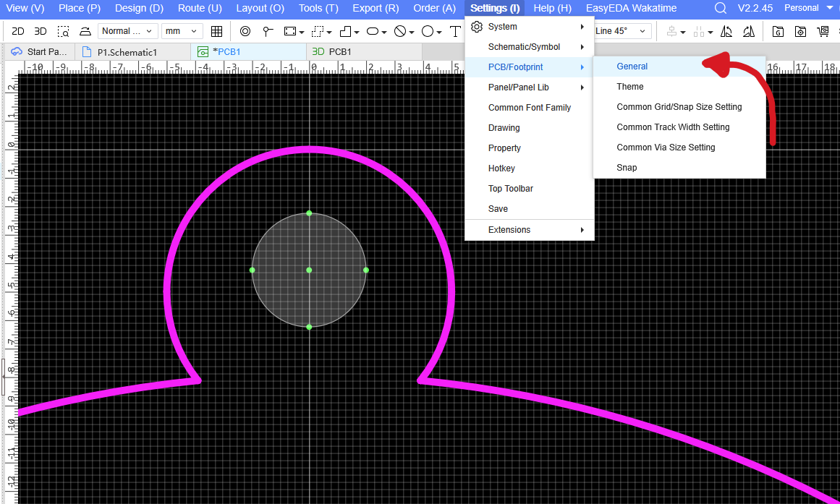The width and height of the screenshot is (840, 504).
Task: Open the Personal account dropdown
Action: pyautogui.click(x=808, y=9)
